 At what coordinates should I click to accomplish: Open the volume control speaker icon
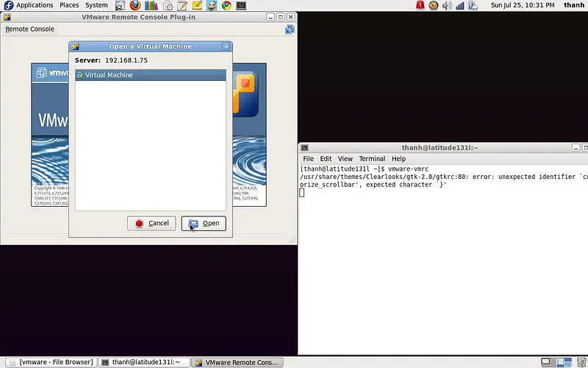pos(447,5)
